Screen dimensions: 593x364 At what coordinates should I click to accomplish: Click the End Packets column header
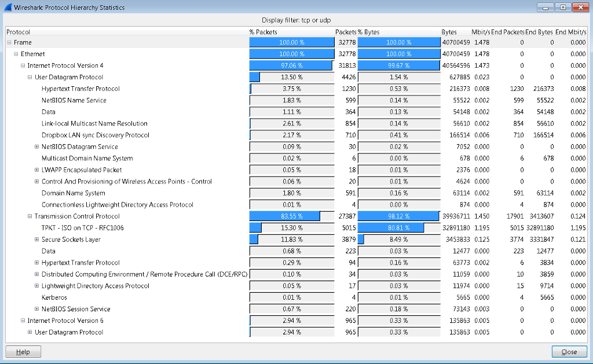point(507,32)
